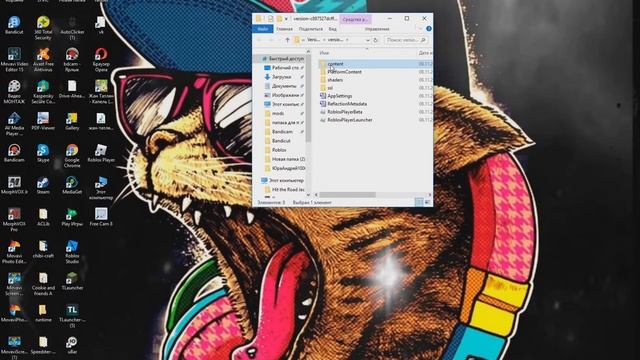This screenshot has height=360, width=640.
Task: Go back in Explorer navigation
Action: coord(259,40)
